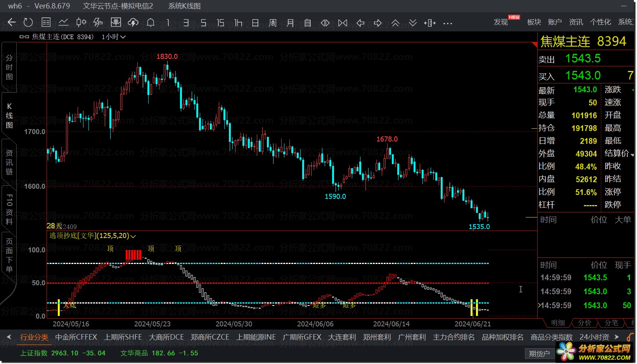
Task: Open the 账户 menu
Action: pyautogui.click(x=555, y=22)
